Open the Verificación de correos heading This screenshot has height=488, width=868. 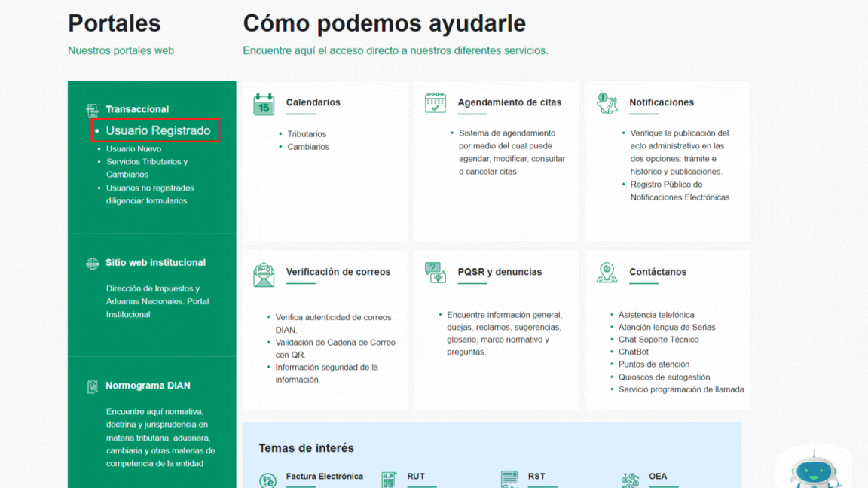(338, 272)
